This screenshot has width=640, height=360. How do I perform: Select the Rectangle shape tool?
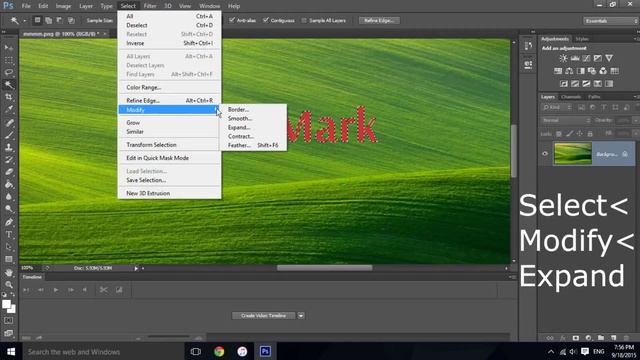9,259
